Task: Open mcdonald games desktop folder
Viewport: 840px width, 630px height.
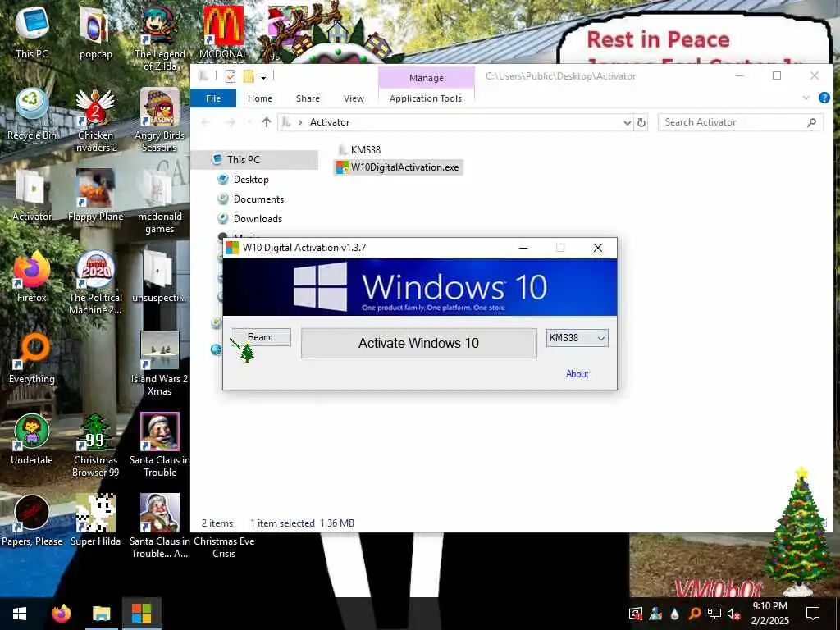Action: point(160,202)
